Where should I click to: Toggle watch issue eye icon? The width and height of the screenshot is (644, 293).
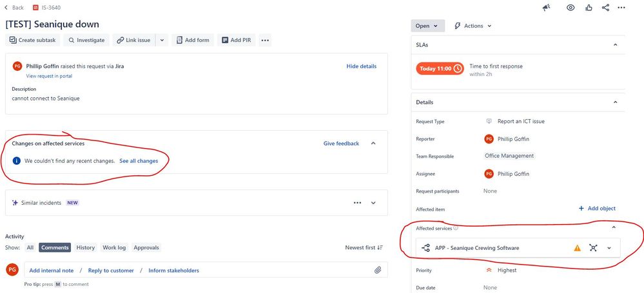pyautogui.click(x=571, y=7)
